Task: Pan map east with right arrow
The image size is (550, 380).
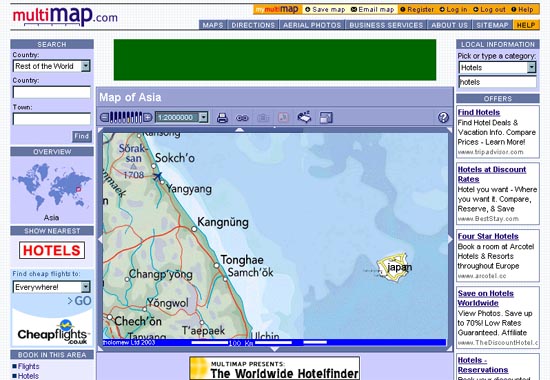Action: click(x=450, y=239)
